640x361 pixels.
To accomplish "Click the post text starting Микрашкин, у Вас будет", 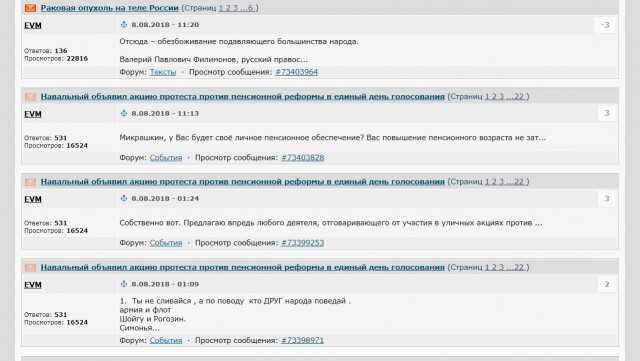I will coord(333,138).
